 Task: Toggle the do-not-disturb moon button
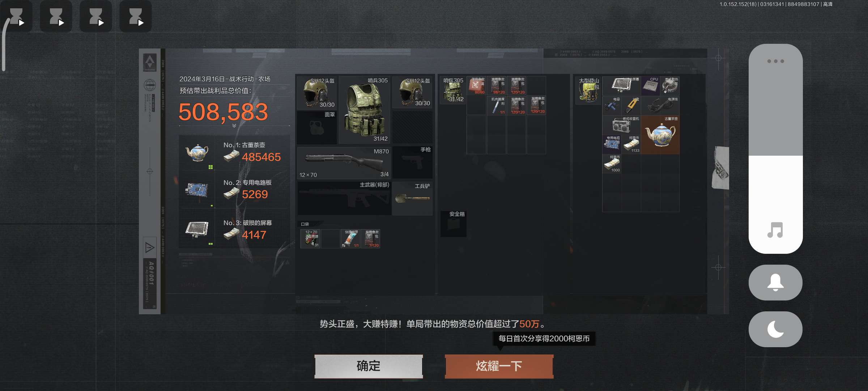(x=775, y=329)
